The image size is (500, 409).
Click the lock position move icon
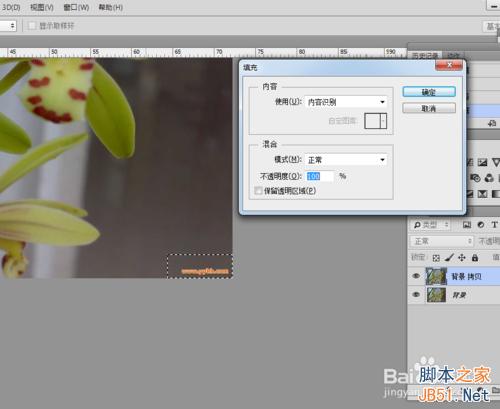click(x=462, y=257)
